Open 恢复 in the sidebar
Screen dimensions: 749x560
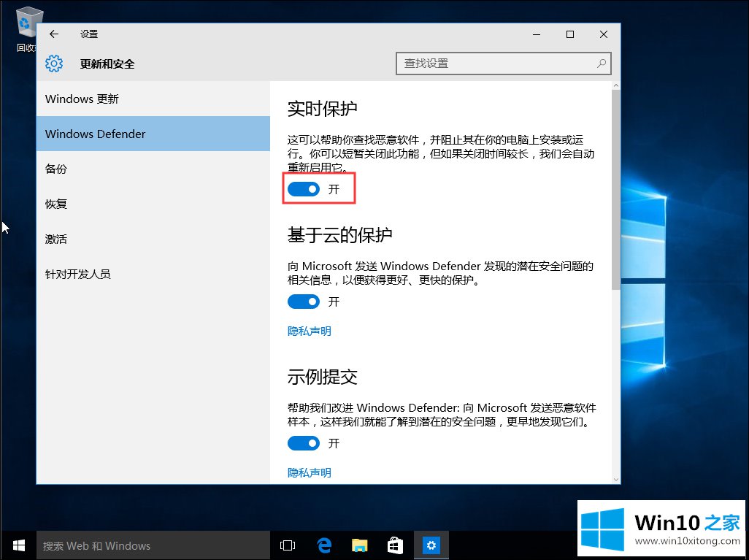(x=153, y=204)
